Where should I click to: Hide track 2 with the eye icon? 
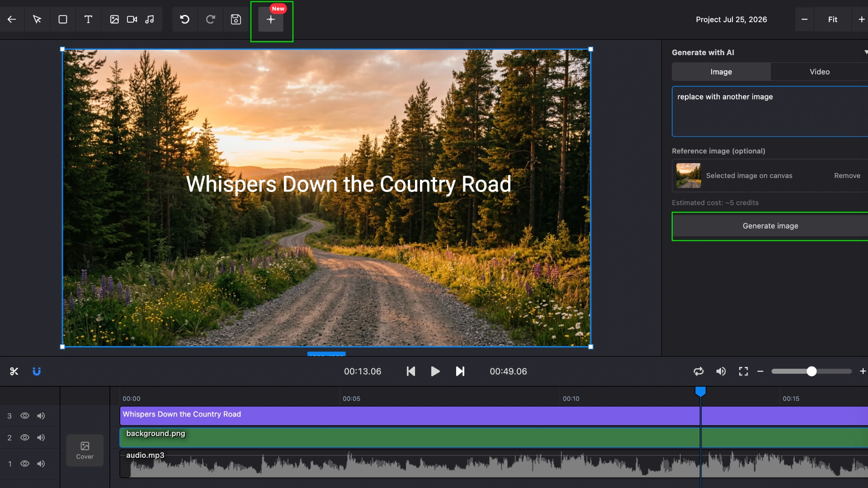(x=25, y=437)
